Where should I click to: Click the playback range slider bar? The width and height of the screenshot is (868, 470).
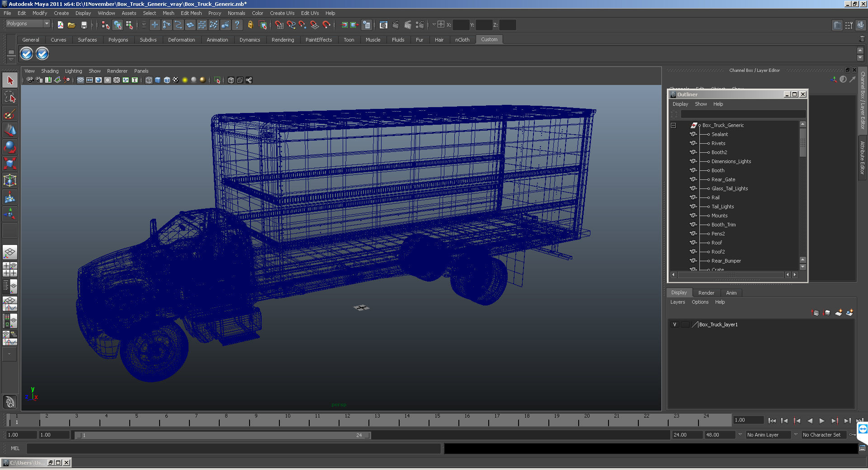tap(223, 435)
